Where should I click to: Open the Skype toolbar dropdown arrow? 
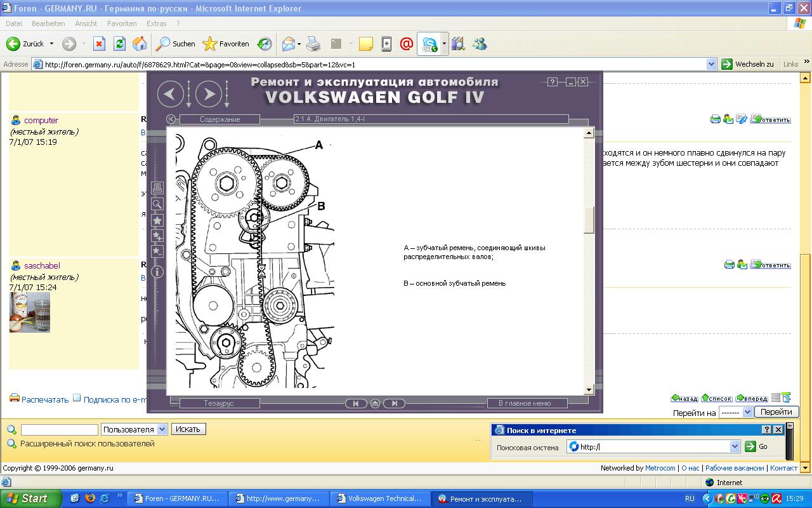point(445,44)
